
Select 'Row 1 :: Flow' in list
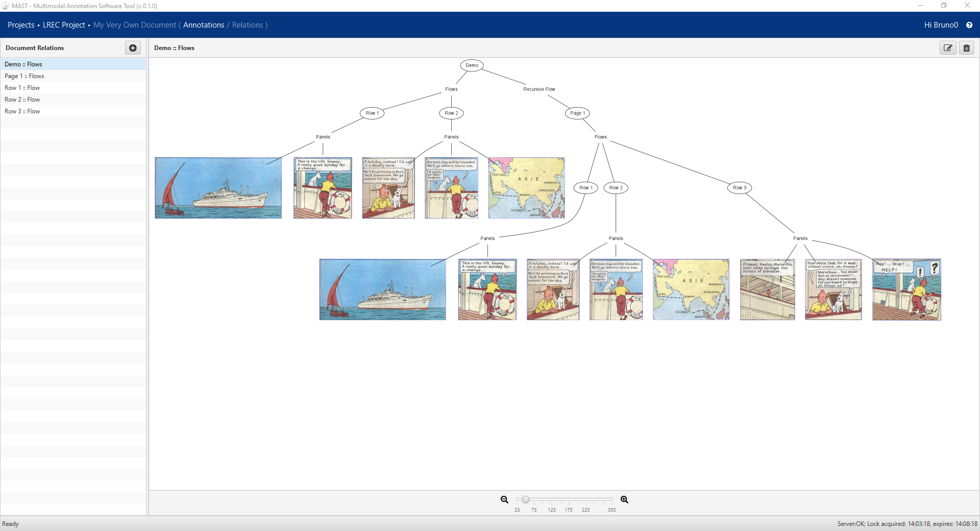click(x=22, y=88)
